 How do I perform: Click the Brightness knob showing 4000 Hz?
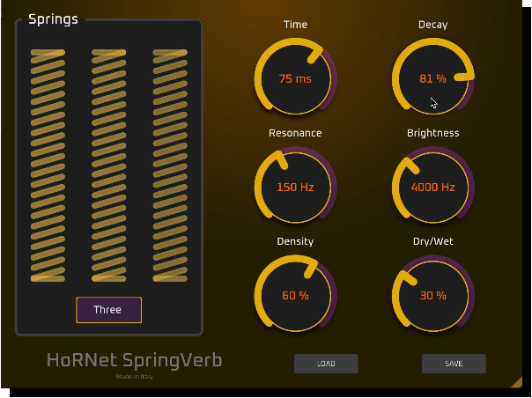(433, 187)
